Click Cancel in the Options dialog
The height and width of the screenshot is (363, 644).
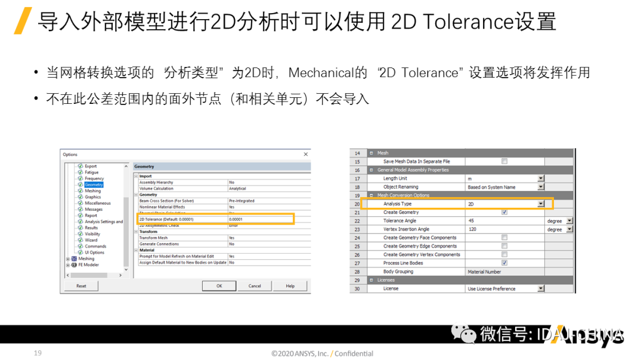255,286
